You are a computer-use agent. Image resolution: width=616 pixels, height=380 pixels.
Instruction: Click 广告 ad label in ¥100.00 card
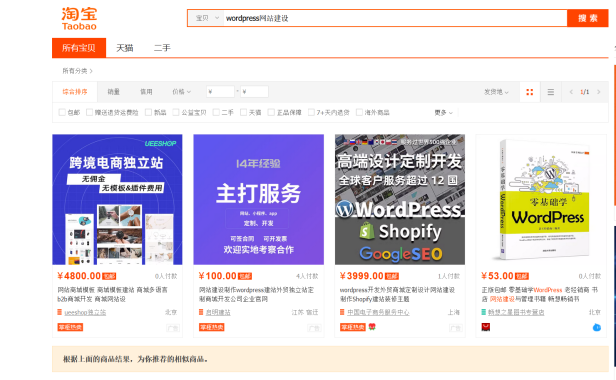pyautogui.click(x=314, y=328)
